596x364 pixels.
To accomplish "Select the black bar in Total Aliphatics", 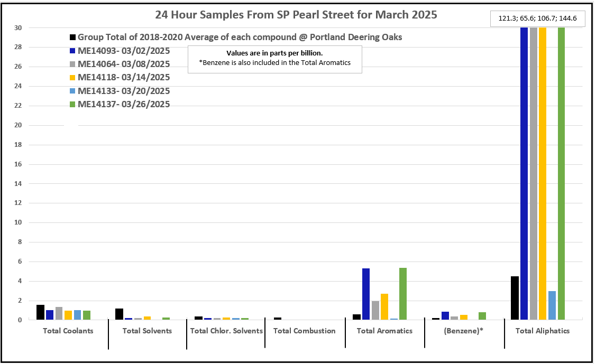I will pos(515,298).
